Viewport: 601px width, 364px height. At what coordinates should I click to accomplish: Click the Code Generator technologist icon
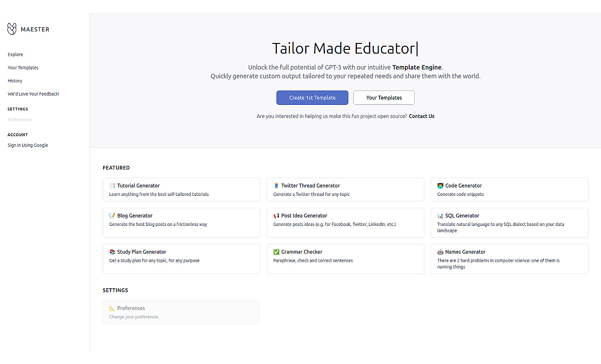pos(441,186)
